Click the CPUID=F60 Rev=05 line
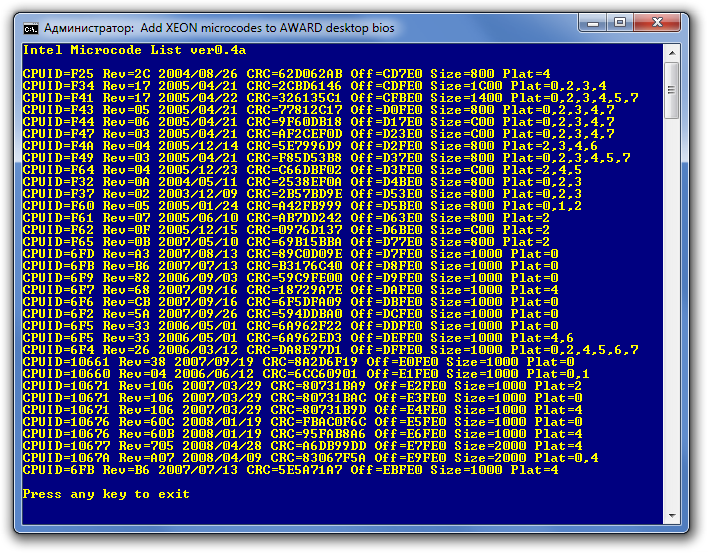 pyautogui.click(x=302, y=206)
